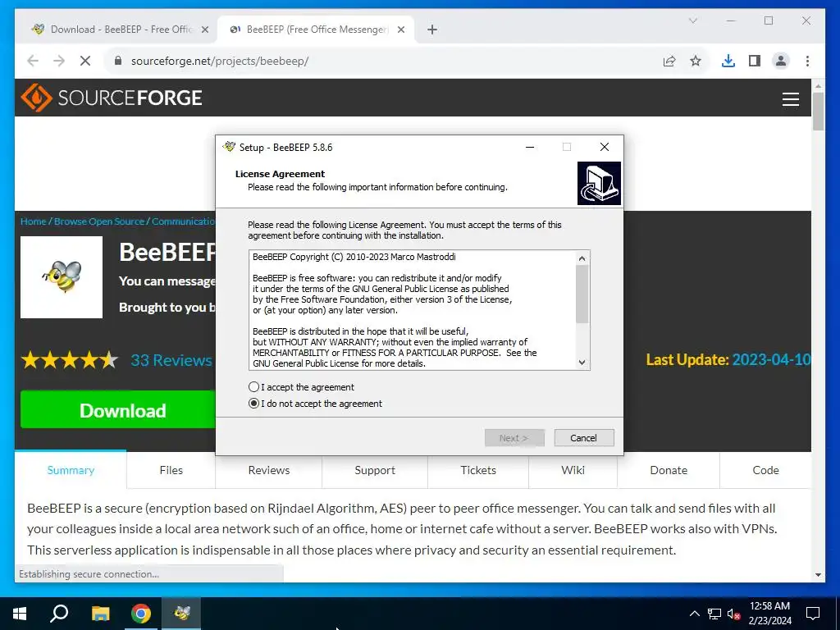Click the disabled Next button in setup
The width and height of the screenshot is (840, 630).
click(514, 438)
